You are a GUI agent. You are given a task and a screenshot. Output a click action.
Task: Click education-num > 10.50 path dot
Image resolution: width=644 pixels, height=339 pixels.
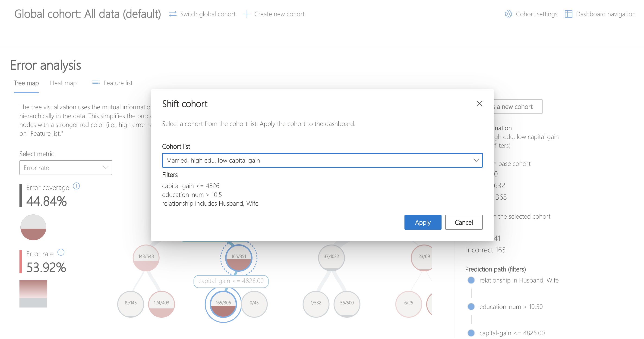tap(471, 307)
